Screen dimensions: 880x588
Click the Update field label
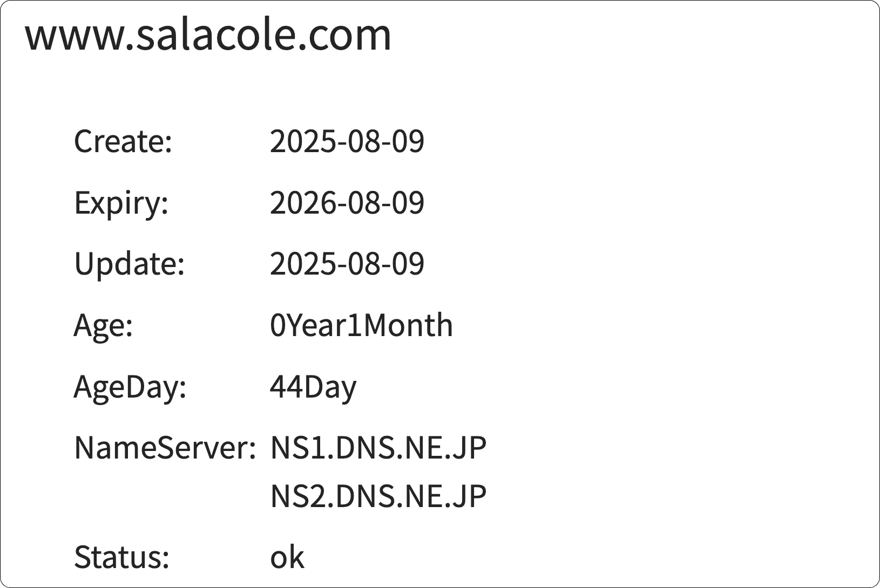129,264
